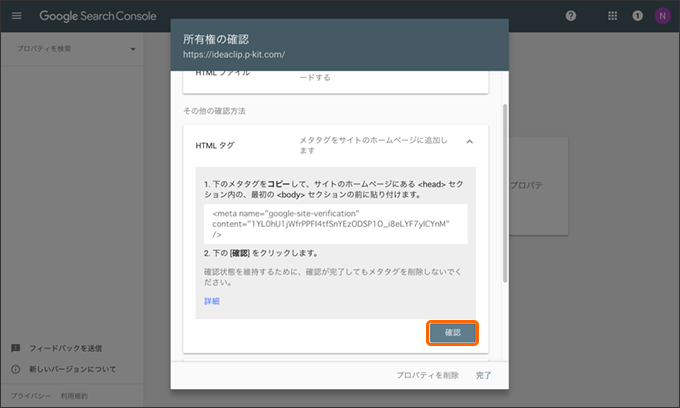Viewport: 680px width, 408px height.
Task: Click the partially visible HTML ファイル row
Action: [x=336, y=82]
